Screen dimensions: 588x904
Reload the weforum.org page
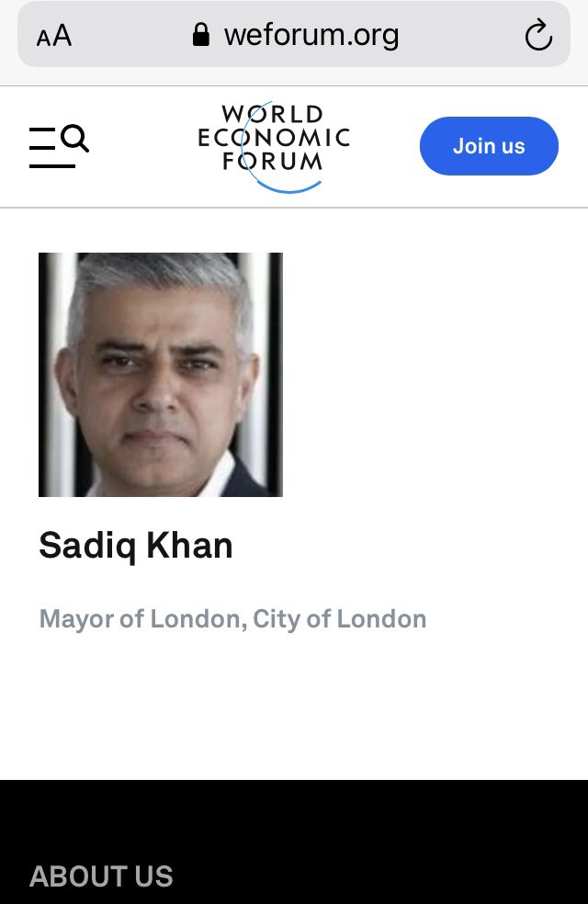tap(538, 35)
